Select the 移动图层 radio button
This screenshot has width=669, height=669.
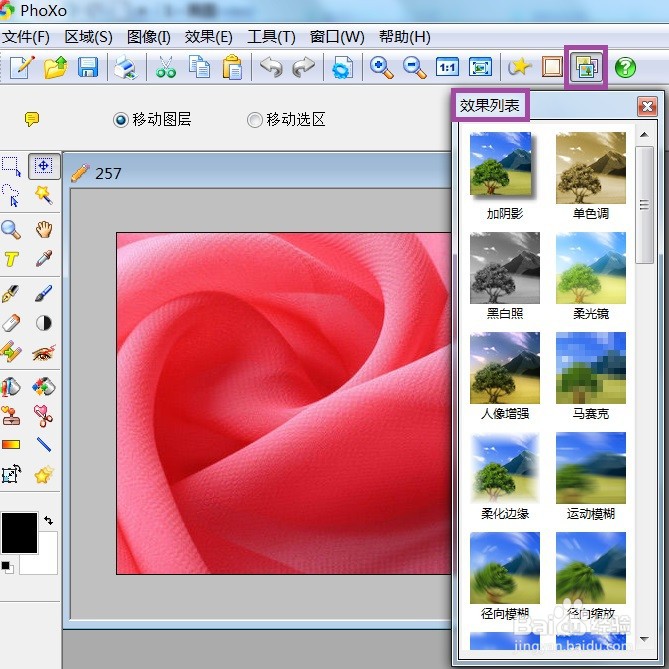[x=121, y=120]
